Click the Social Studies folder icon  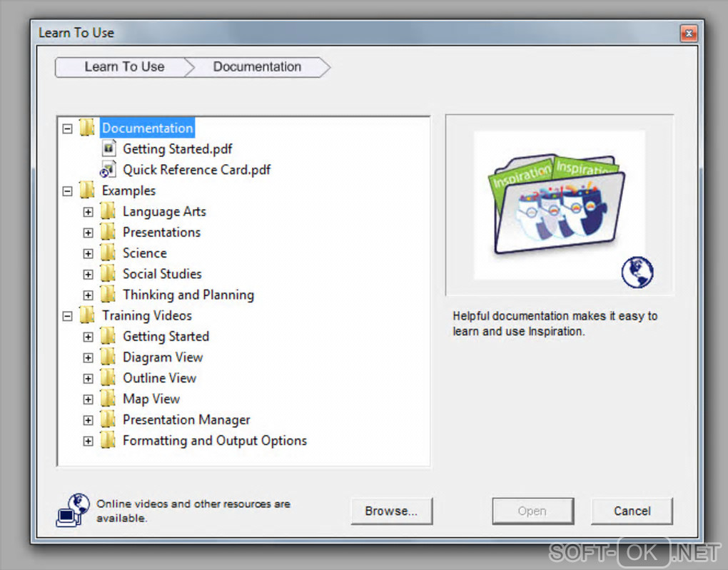[x=108, y=274]
